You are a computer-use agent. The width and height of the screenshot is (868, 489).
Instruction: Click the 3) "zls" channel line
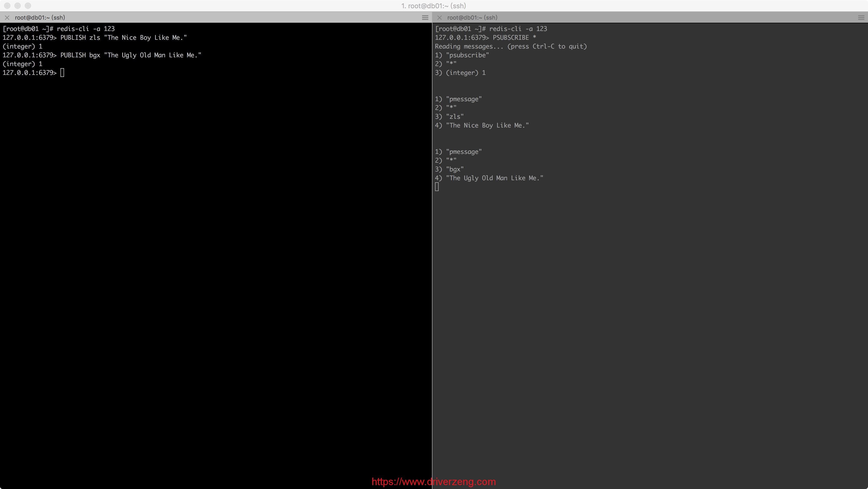pos(449,116)
